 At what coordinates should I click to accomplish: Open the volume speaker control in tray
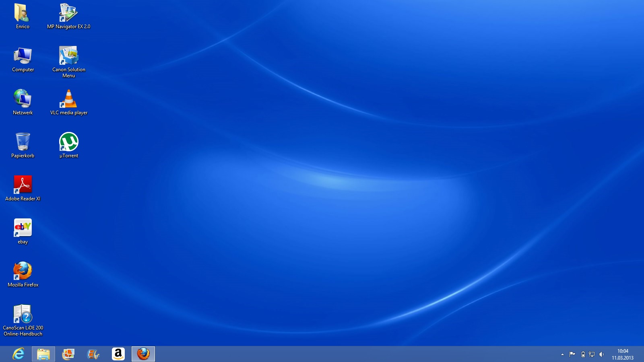(601, 354)
